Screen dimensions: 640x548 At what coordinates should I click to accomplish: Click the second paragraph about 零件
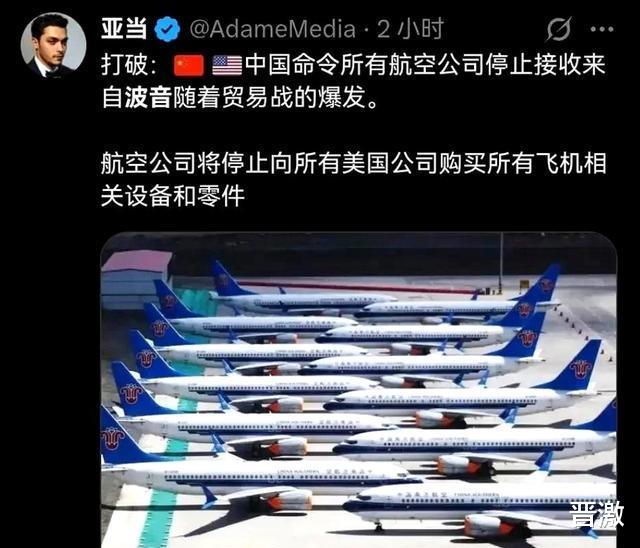click(x=353, y=179)
